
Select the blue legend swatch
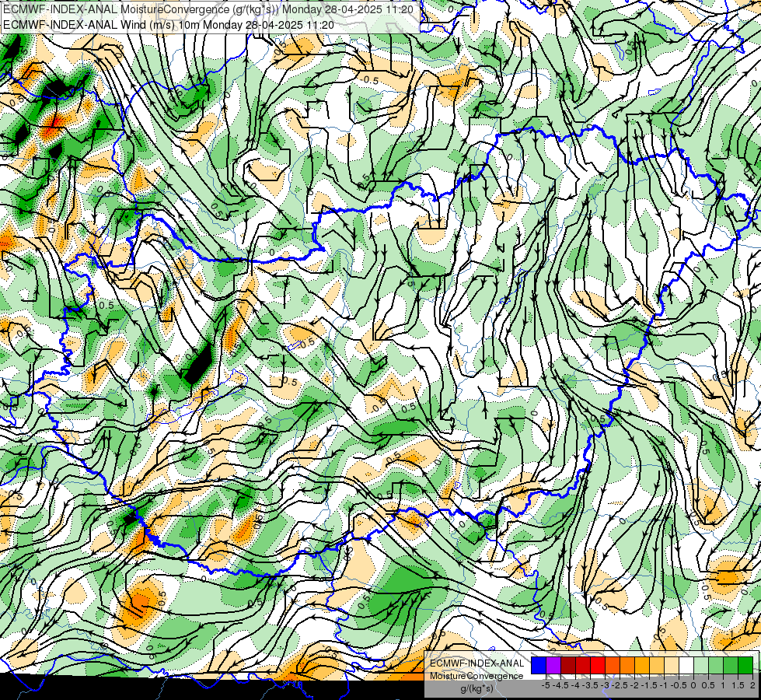[539, 666]
